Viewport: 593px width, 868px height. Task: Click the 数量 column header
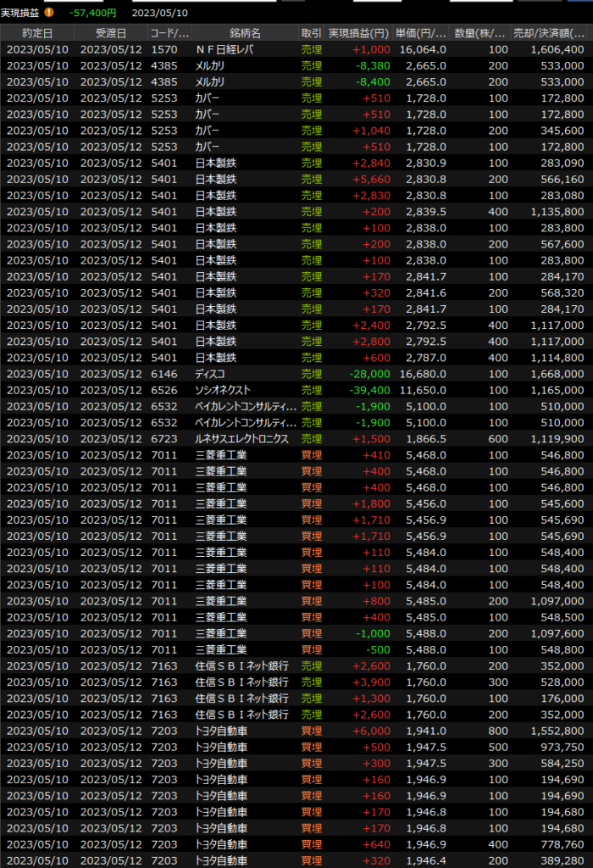coord(479,33)
